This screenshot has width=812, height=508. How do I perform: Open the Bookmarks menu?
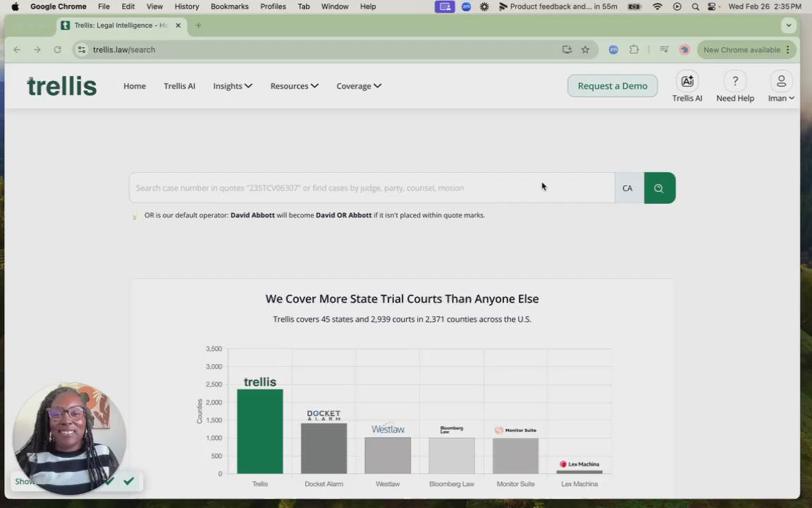click(229, 7)
